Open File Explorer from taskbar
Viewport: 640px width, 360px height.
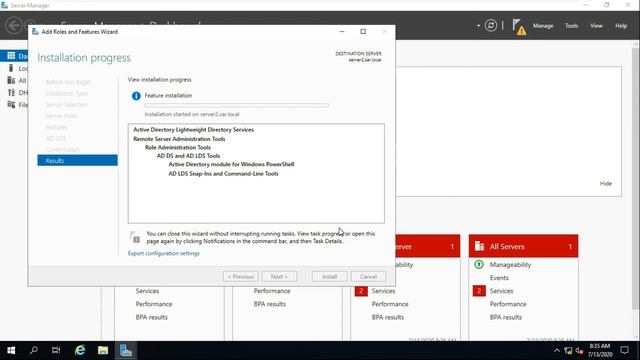click(103, 350)
